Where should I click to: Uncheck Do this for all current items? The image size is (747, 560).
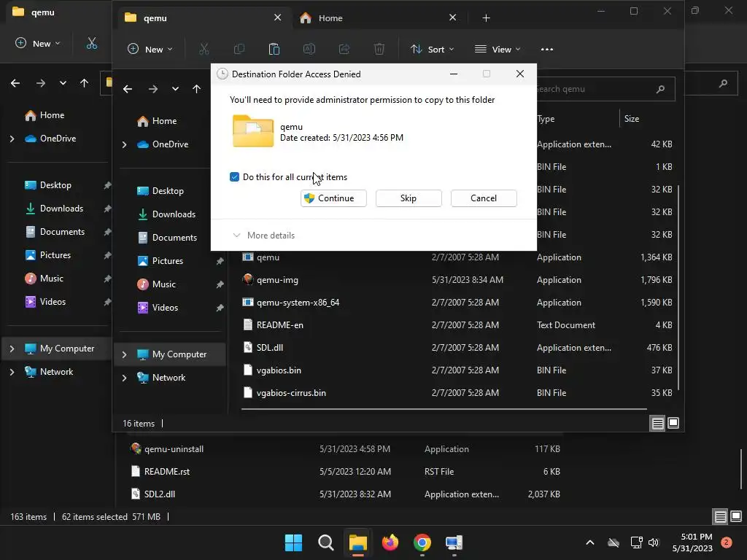pyautogui.click(x=234, y=177)
